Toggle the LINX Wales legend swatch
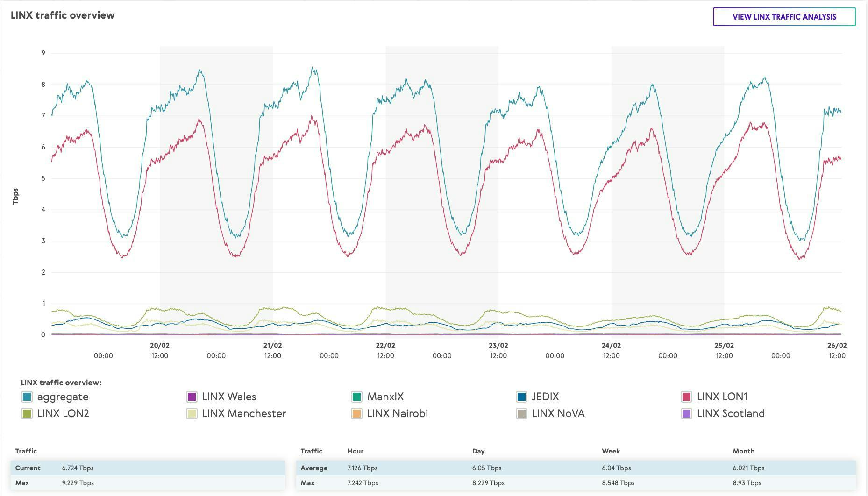The width and height of the screenshot is (868, 496). point(192,397)
